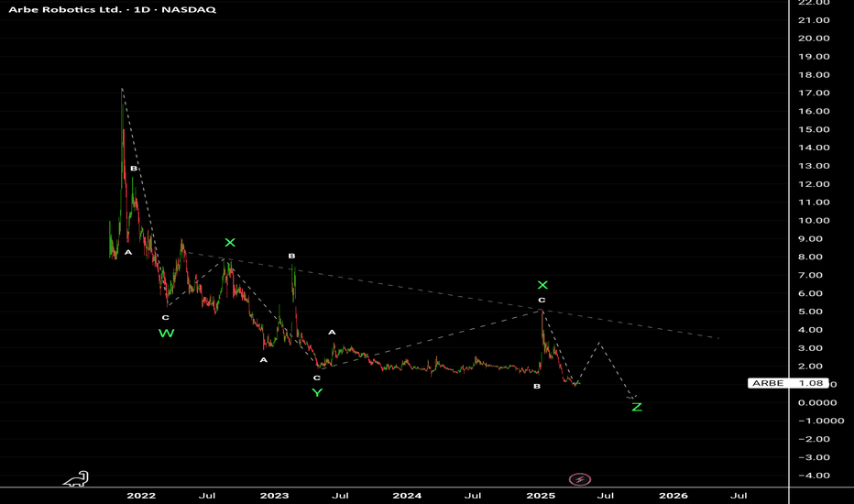
Task: Select the green Z wave label
Action: (637, 407)
